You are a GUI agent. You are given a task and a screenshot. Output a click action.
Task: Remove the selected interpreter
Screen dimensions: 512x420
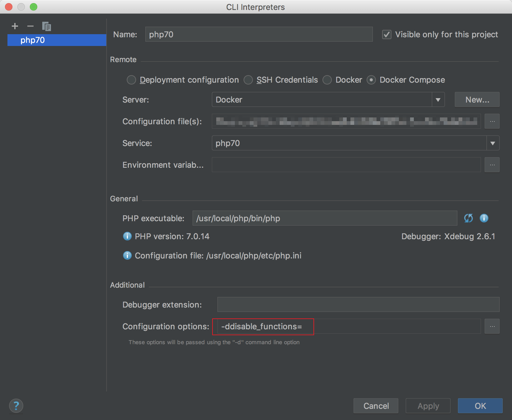pos(30,26)
